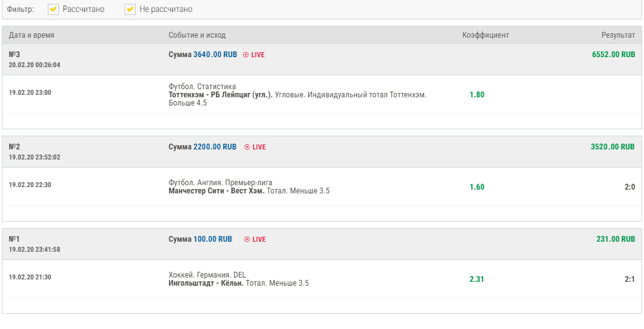Click the Коэффициент column header
Screen dimensions: 644x329
click(x=486, y=35)
